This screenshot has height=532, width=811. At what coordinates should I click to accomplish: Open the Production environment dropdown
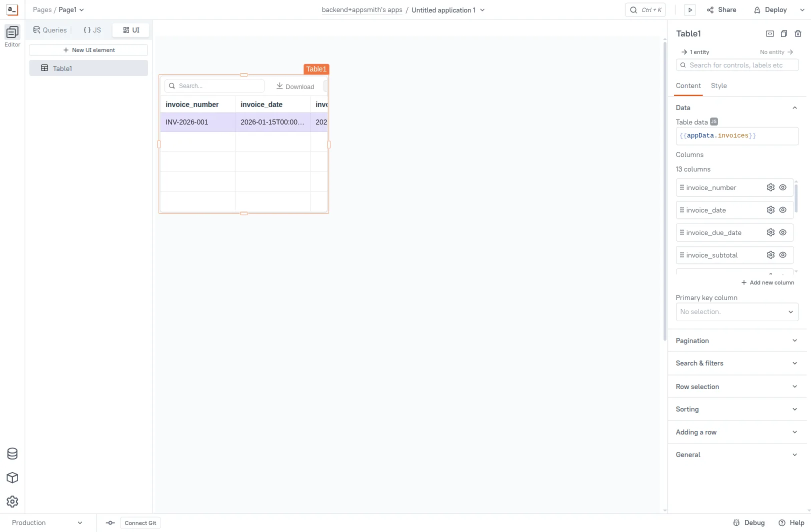[47, 523]
